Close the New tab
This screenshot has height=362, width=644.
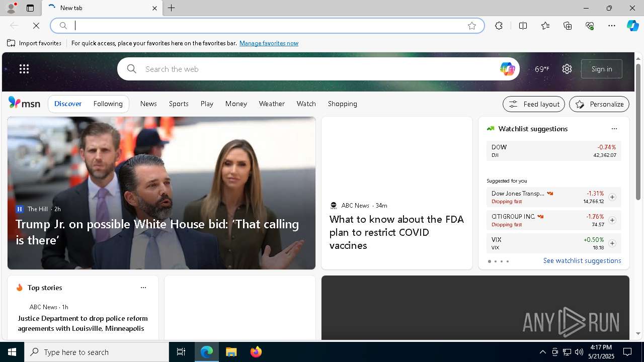pos(154,8)
